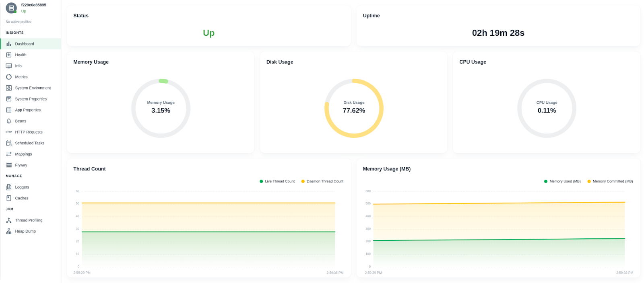
Task: Click the Uptime value 02h 19m 28s
Action: (498, 33)
